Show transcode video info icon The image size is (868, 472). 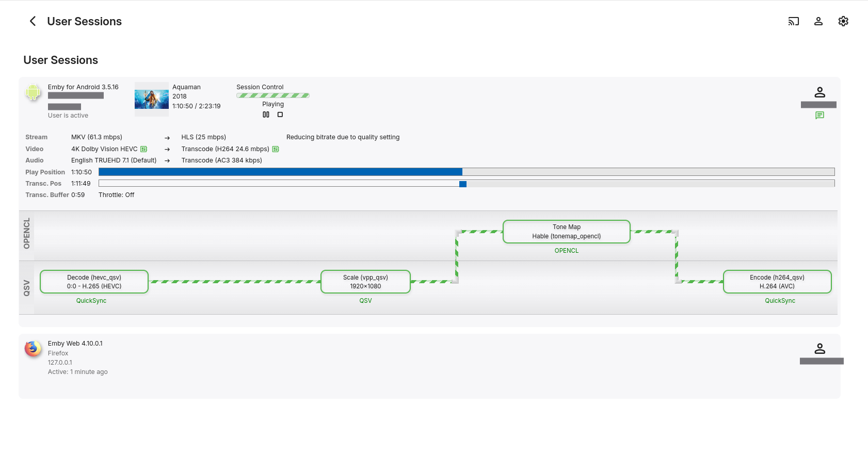pos(276,149)
